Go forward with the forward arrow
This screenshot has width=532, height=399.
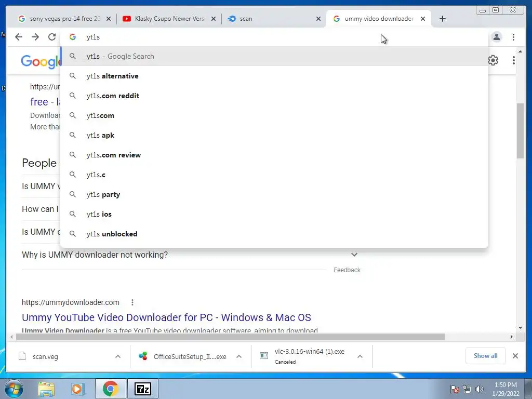click(x=35, y=37)
